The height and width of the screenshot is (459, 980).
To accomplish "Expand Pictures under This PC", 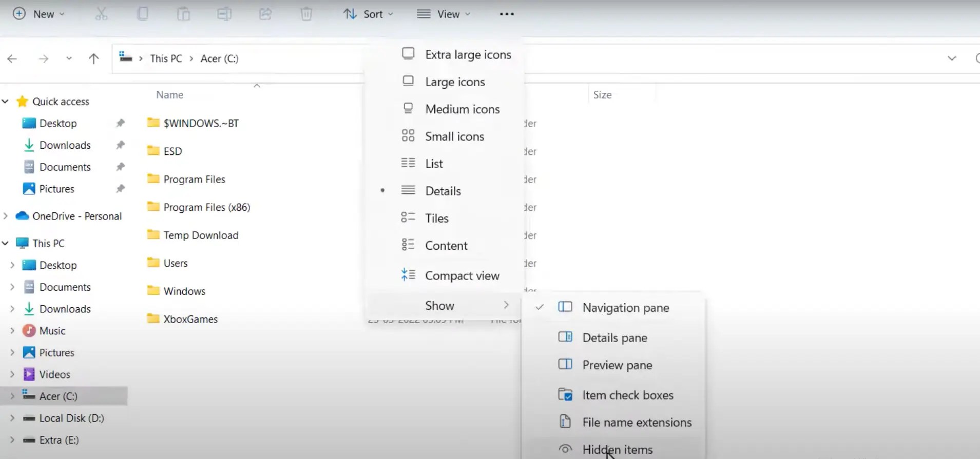I will click(x=12, y=352).
